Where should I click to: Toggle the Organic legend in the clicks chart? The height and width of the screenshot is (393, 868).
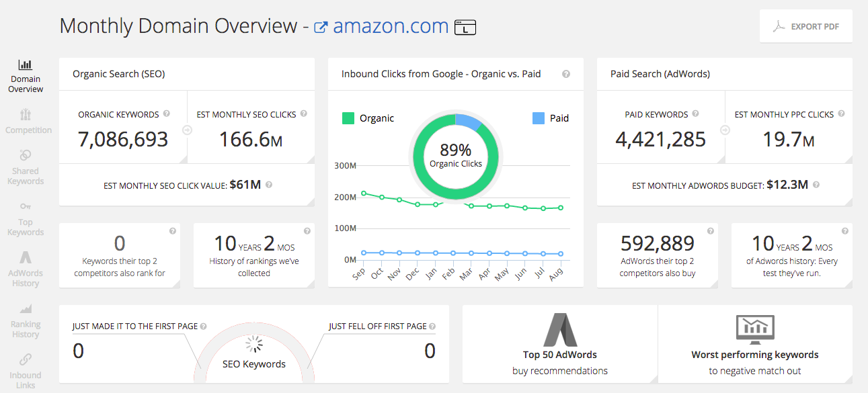coord(362,118)
